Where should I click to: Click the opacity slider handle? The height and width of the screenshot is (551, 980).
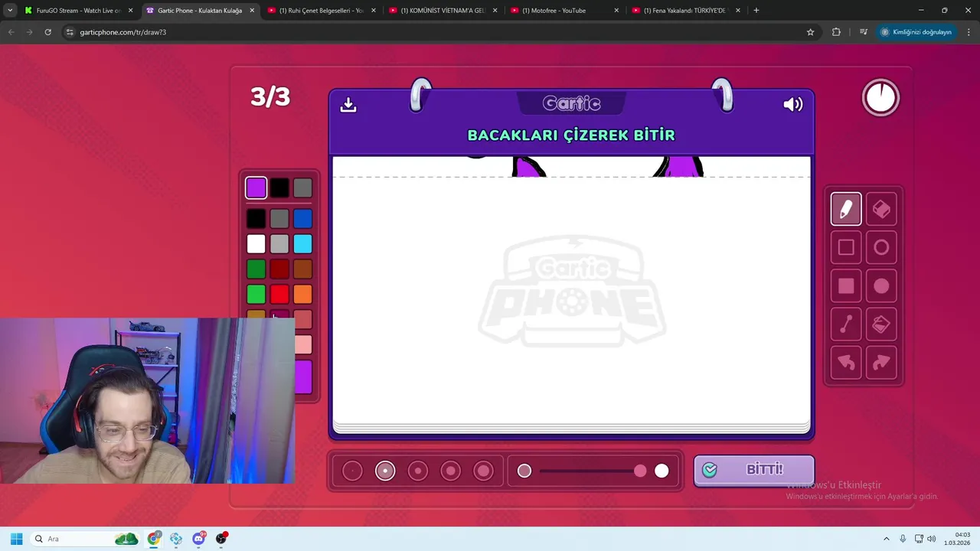tap(640, 471)
